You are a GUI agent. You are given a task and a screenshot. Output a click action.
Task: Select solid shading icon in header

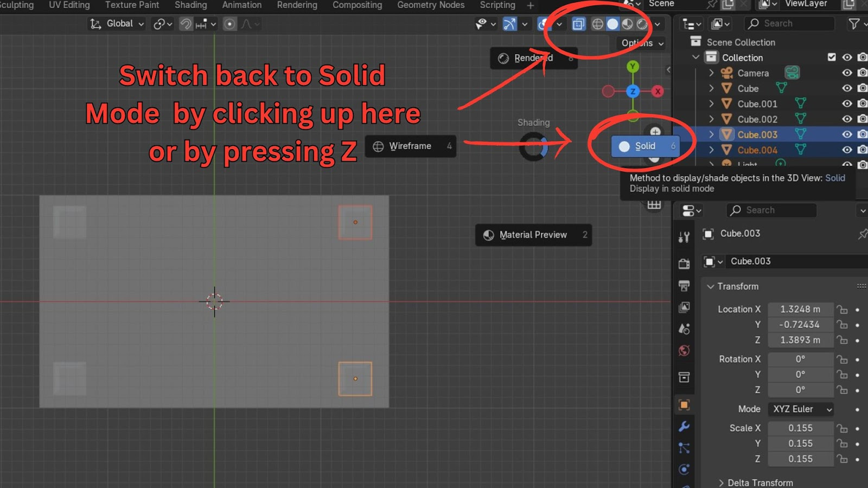[612, 24]
